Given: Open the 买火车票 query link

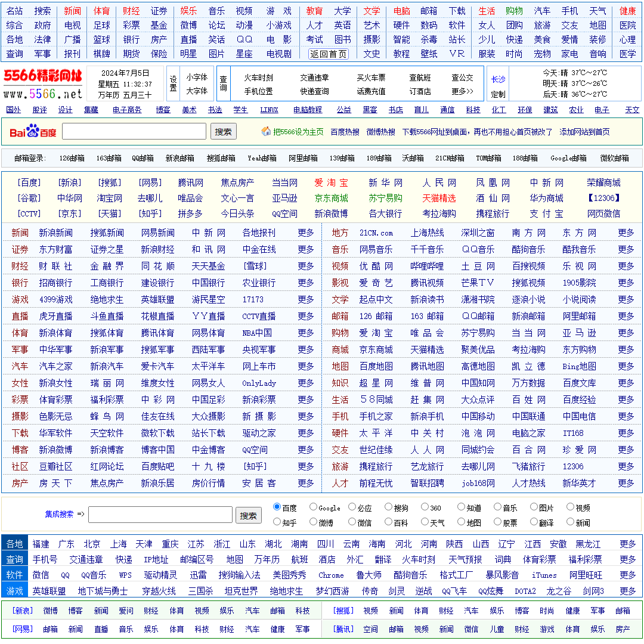Looking at the screenshot, I should (x=371, y=78).
